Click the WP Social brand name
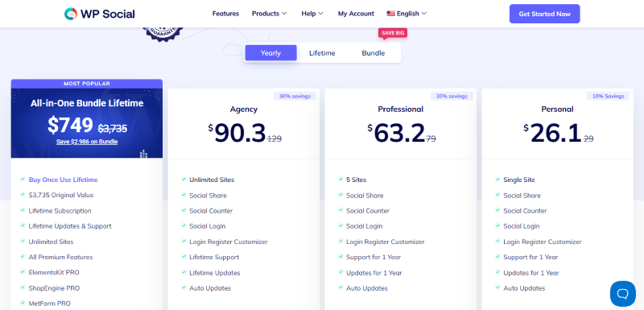The height and width of the screenshot is (310, 644). tap(108, 14)
